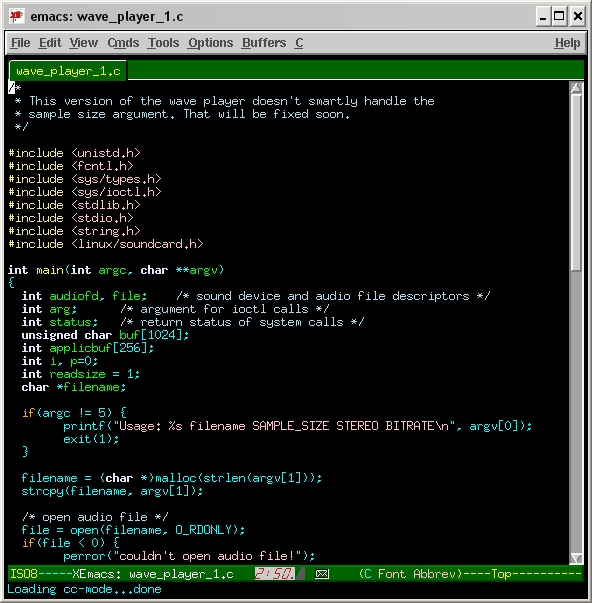Click the (C Font Abbrev) mode indicator
This screenshot has height=603, width=592.
[x=410, y=574]
